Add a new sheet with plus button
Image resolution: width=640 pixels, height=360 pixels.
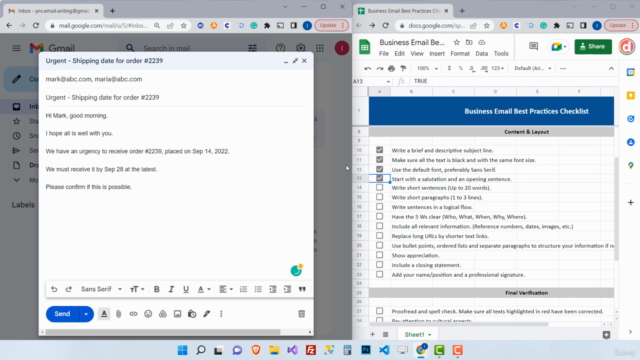pos(372,335)
